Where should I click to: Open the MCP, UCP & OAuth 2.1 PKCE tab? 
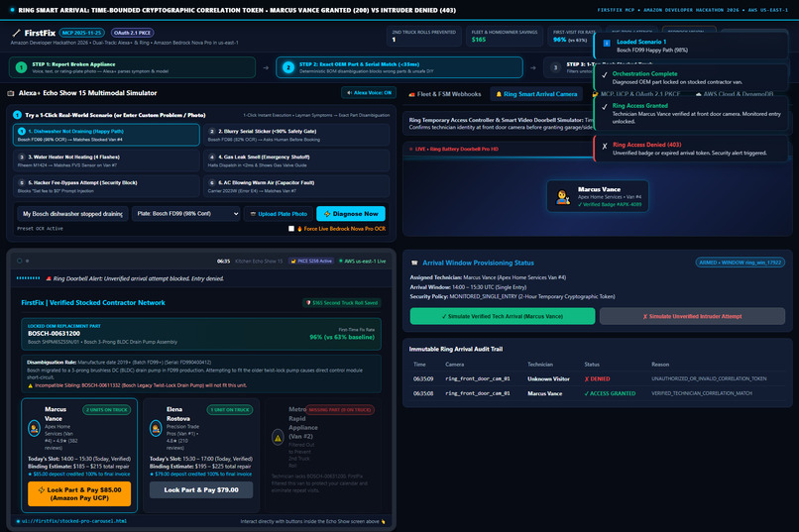tap(636, 94)
